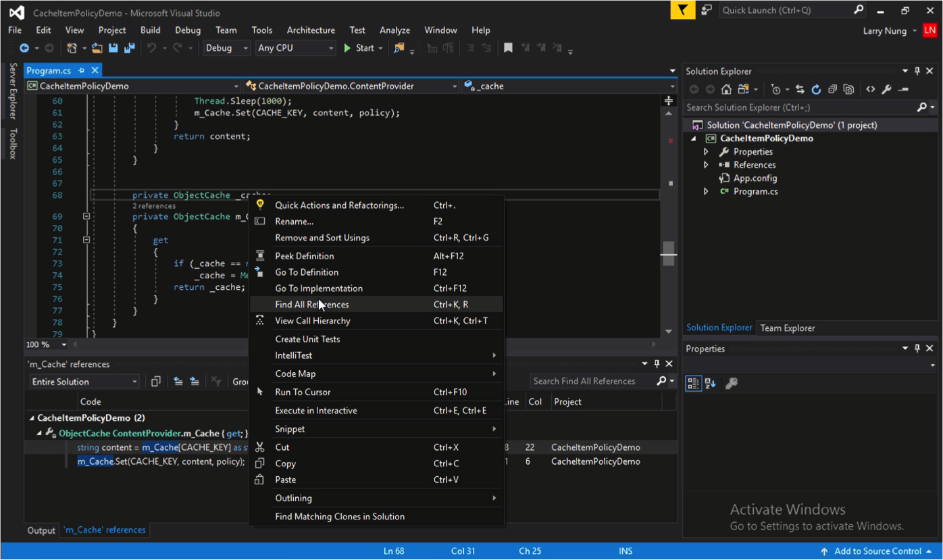This screenshot has width=943, height=560.
Task: Click the Find in Files toolbar icon
Action: pos(399,48)
